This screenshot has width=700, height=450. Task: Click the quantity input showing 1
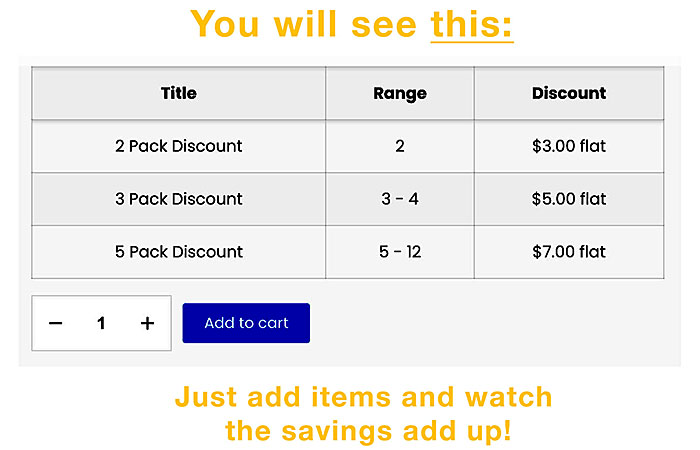pos(101,323)
